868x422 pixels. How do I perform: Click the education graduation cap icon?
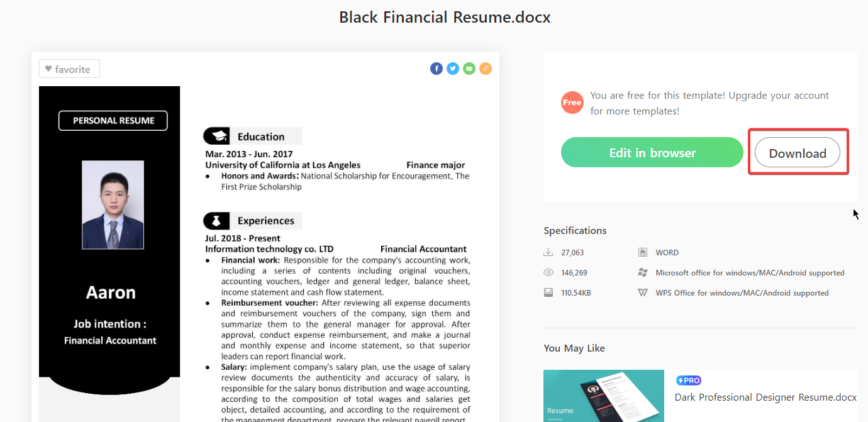tap(219, 136)
